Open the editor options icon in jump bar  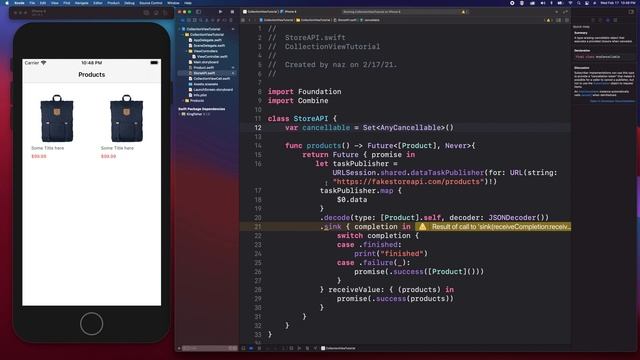point(558,20)
